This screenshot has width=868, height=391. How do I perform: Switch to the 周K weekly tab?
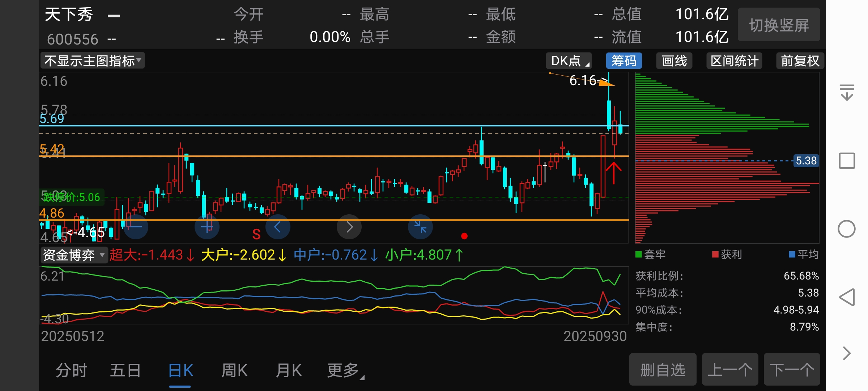pos(234,370)
